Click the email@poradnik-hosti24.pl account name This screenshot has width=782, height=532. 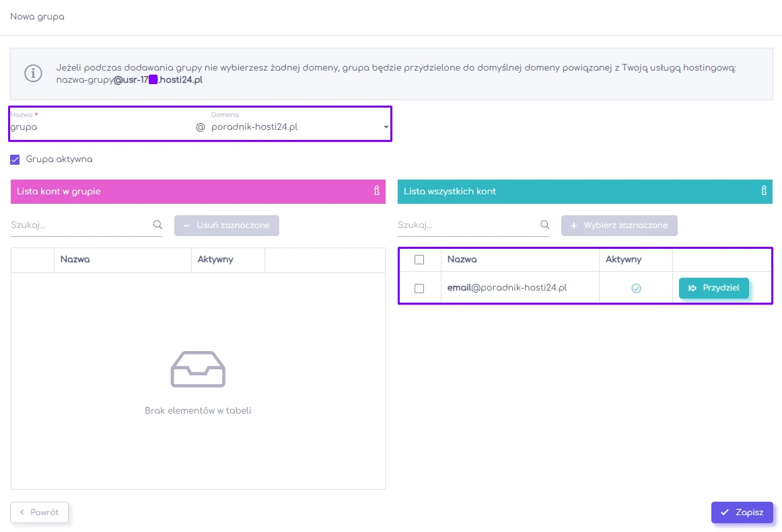pos(507,288)
